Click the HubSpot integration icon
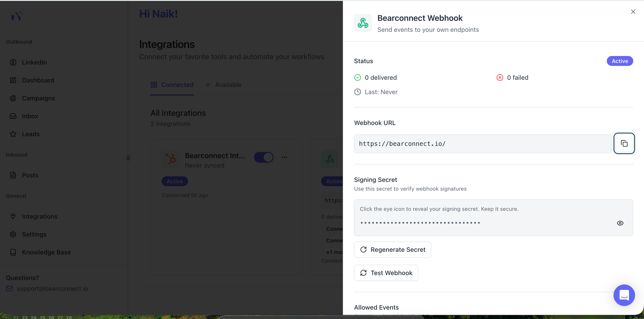 click(x=170, y=159)
